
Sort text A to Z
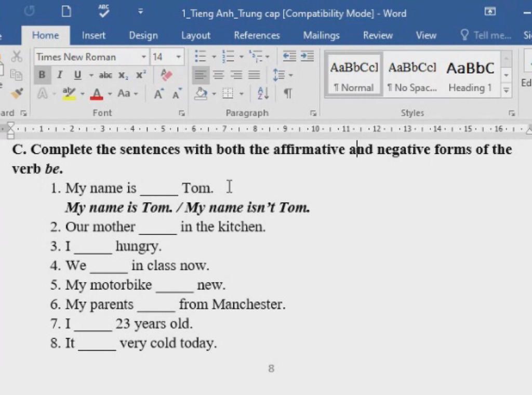tap(263, 93)
